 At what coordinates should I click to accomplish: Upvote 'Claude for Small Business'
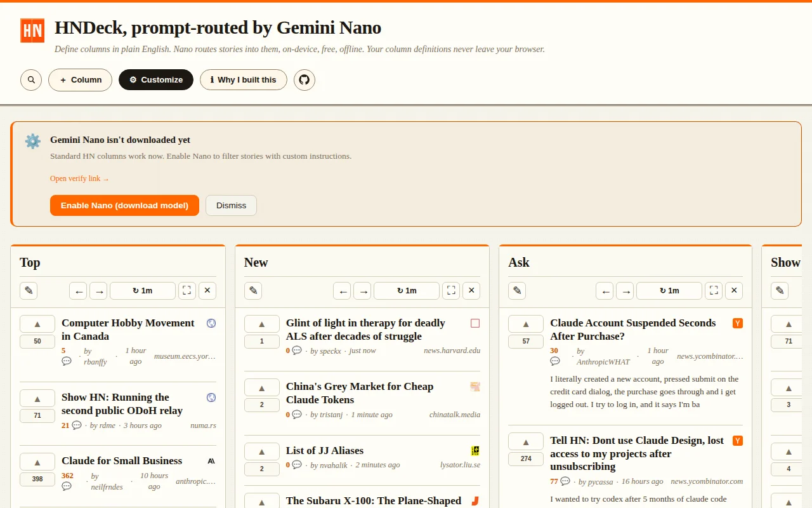37,462
